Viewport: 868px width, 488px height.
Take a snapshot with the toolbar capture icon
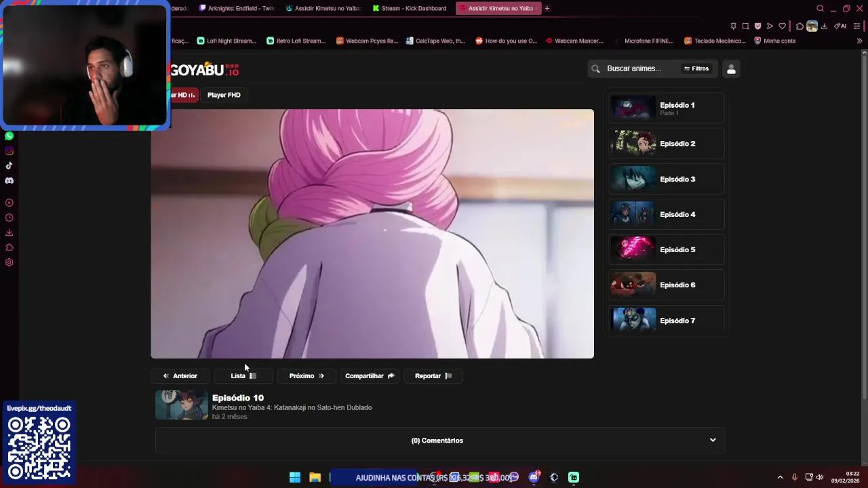[x=745, y=26]
